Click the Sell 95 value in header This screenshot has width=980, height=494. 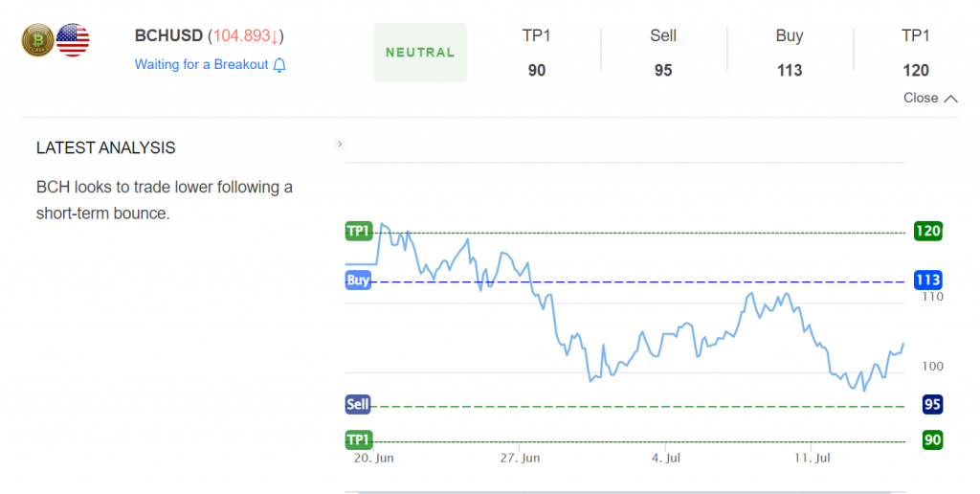tap(663, 71)
